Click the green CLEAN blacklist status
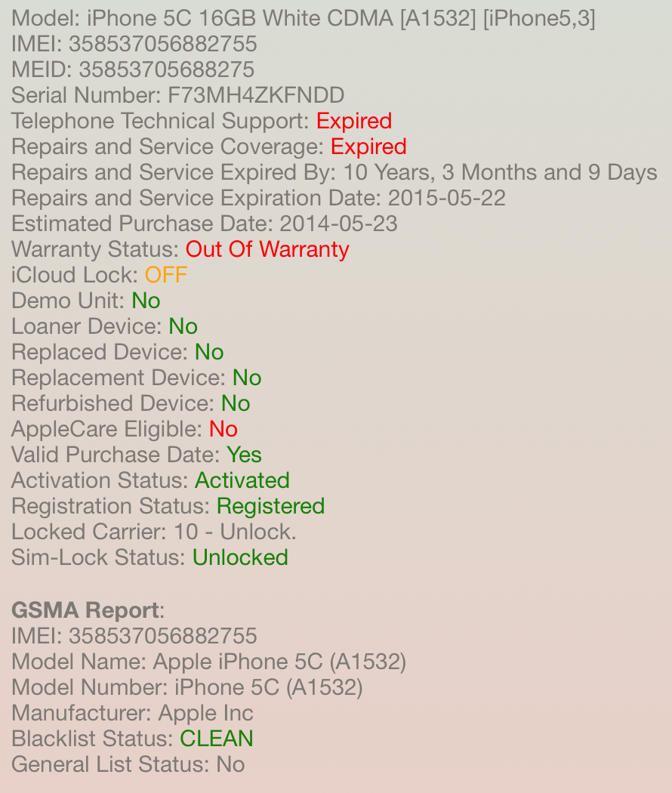The image size is (672, 793). click(x=217, y=739)
